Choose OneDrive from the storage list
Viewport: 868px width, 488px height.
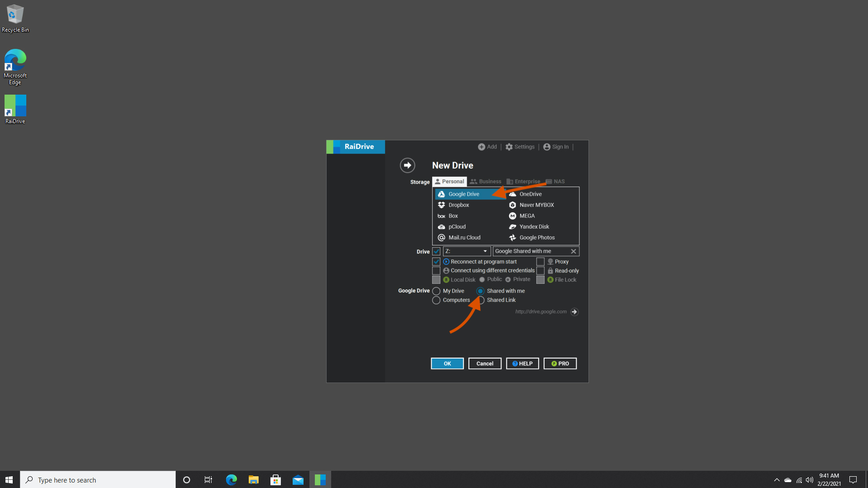529,194
